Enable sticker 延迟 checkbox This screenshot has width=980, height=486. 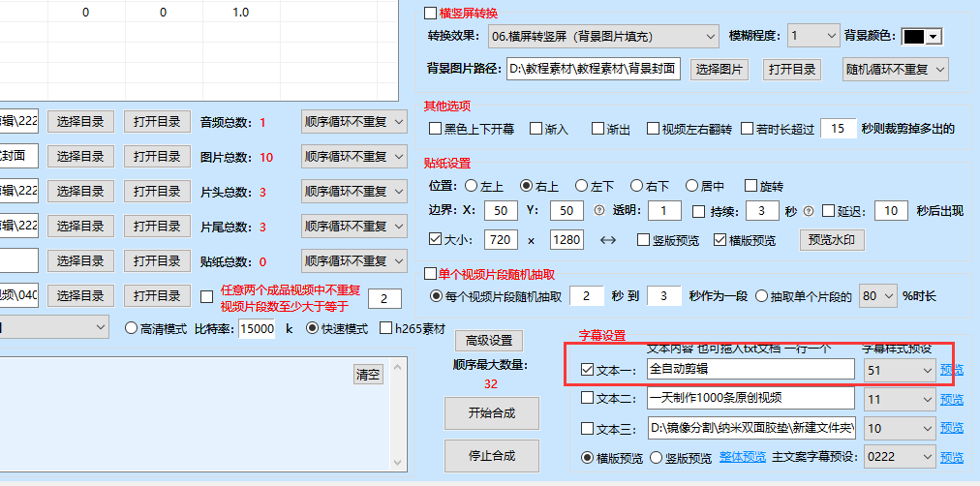point(828,211)
